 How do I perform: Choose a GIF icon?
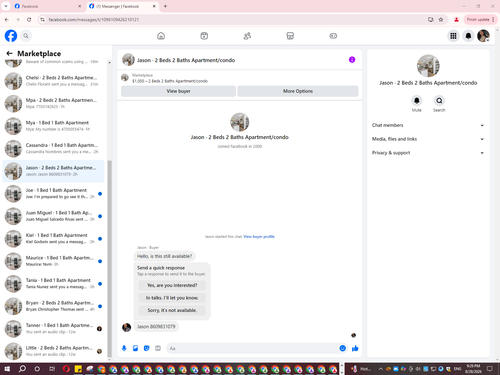(158, 348)
